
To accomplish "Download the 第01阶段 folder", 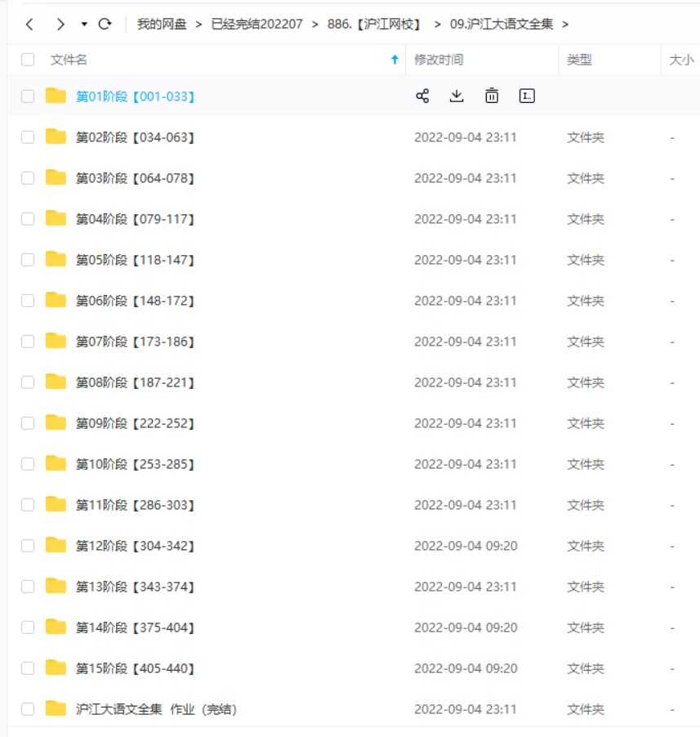I will tap(457, 96).
